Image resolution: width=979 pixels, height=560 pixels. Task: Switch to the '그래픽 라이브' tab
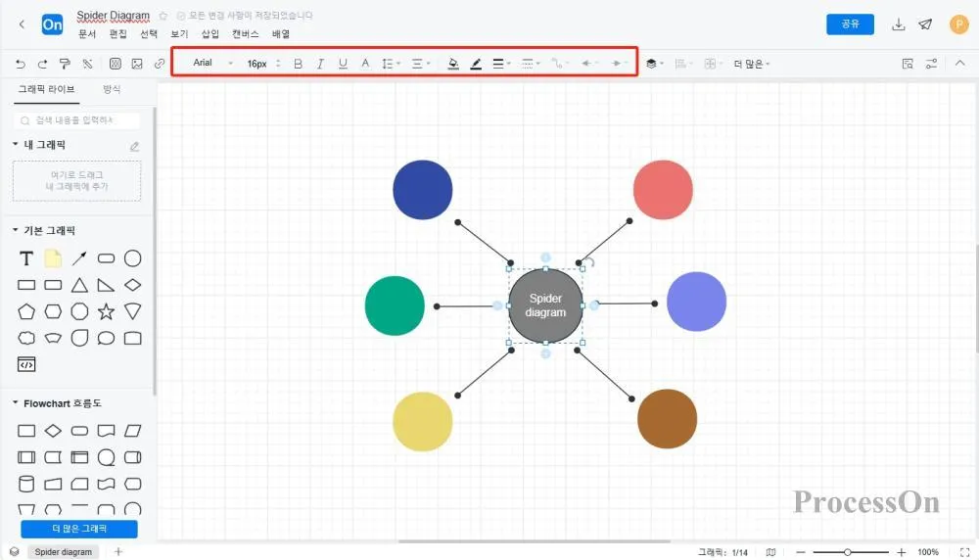click(46, 89)
